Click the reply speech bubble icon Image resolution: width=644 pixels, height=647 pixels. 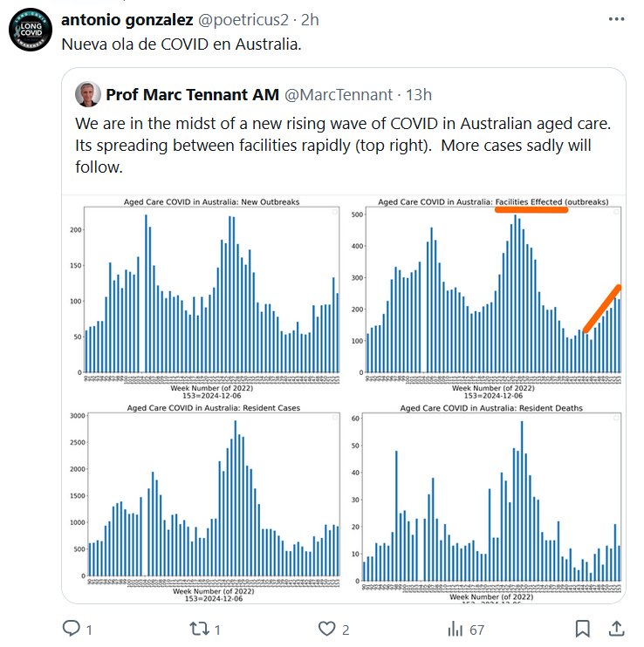click(71, 628)
